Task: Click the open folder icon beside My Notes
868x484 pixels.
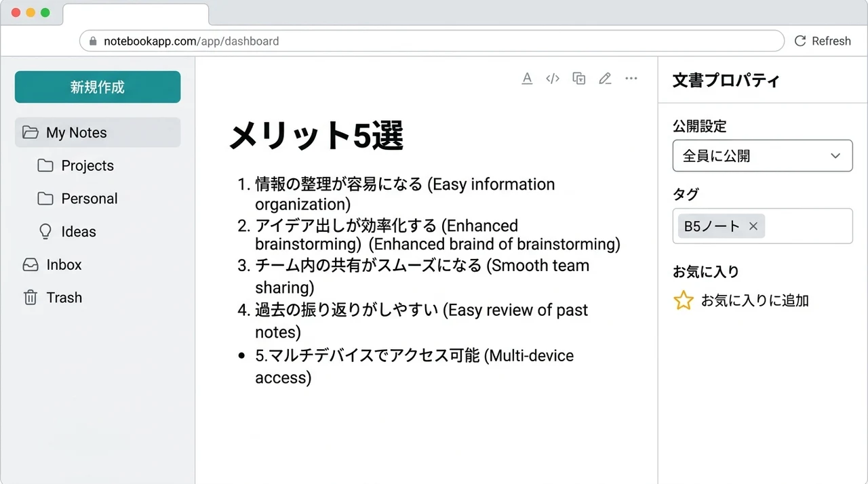Action: (30, 132)
